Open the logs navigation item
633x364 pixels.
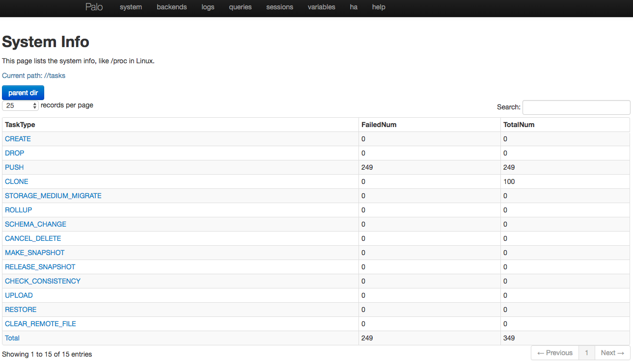208,7
